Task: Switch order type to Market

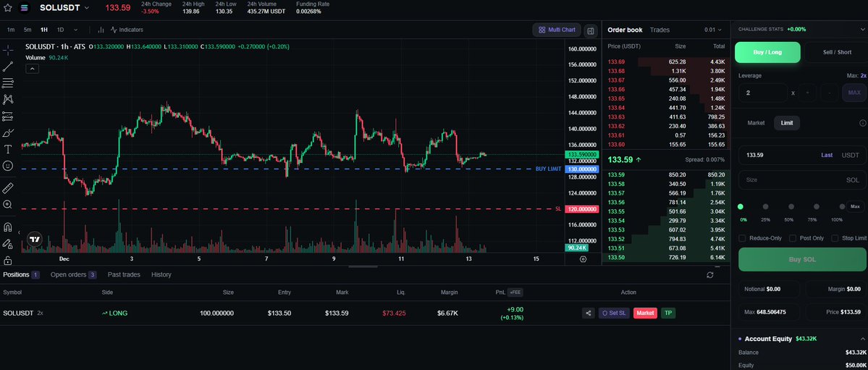Action: point(756,123)
